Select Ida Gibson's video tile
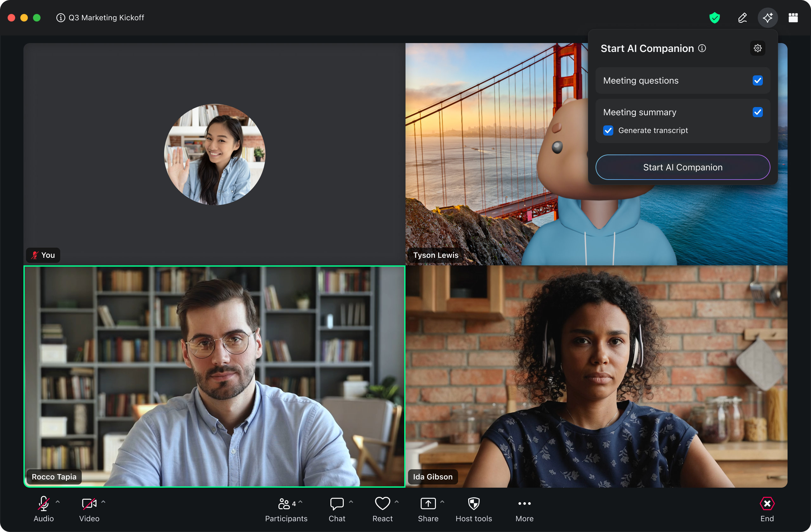This screenshot has height=532, width=811. pos(596,376)
